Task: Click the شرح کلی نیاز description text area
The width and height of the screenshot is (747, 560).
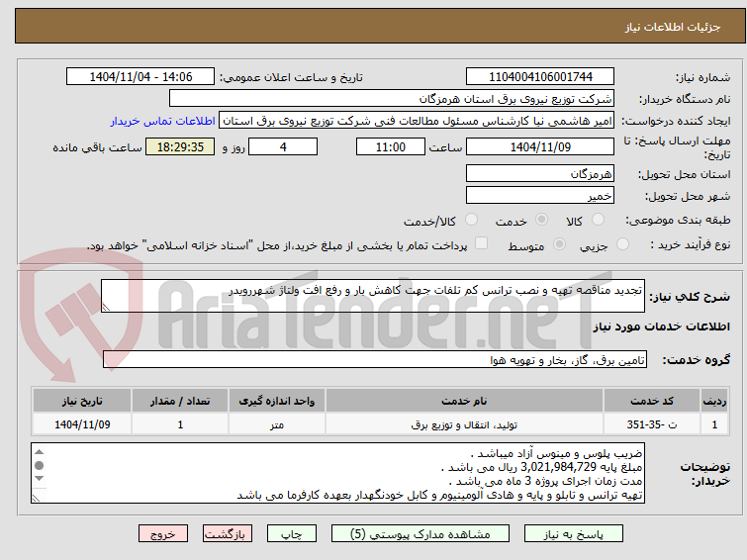Action: [373, 296]
